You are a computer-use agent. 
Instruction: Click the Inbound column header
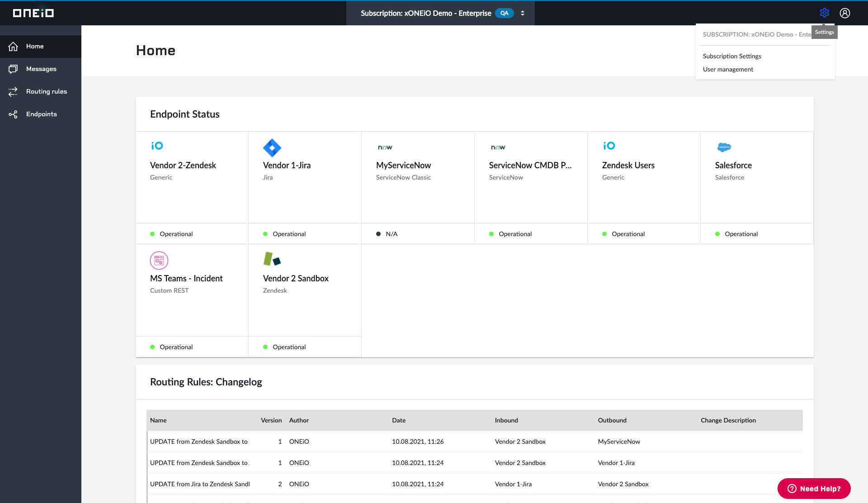506,420
